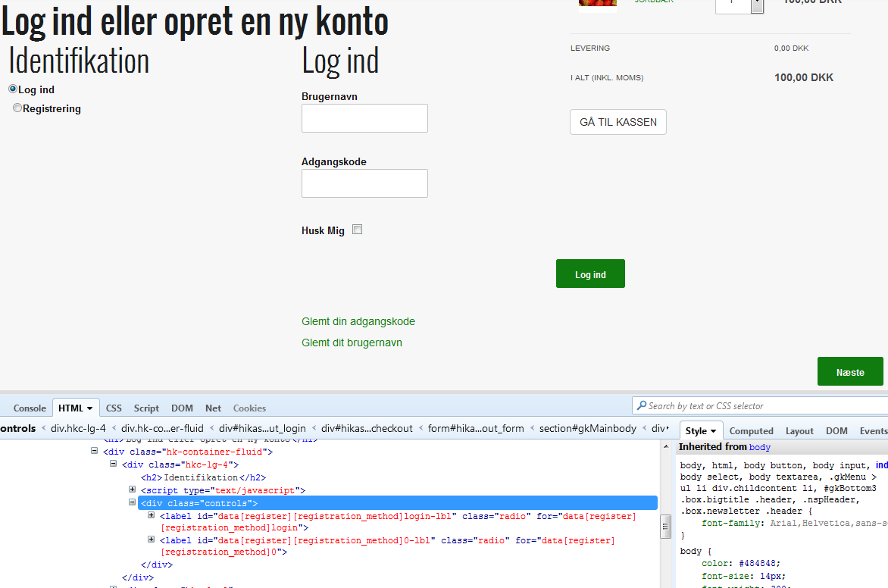The image size is (888, 588).
Task: Select div.hkc-lg-4 in the breadcrumb
Action: [78, 429]
